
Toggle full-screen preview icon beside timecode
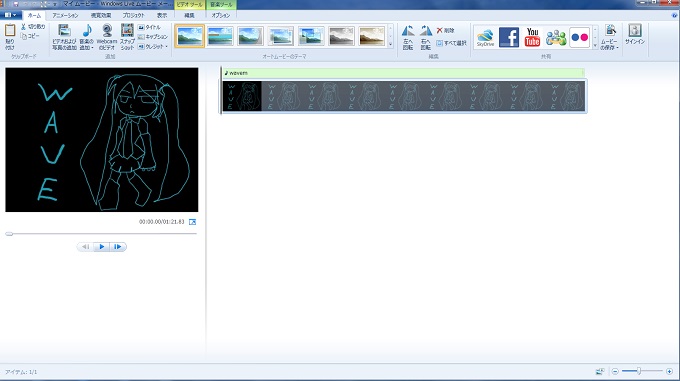pos(193,222)
